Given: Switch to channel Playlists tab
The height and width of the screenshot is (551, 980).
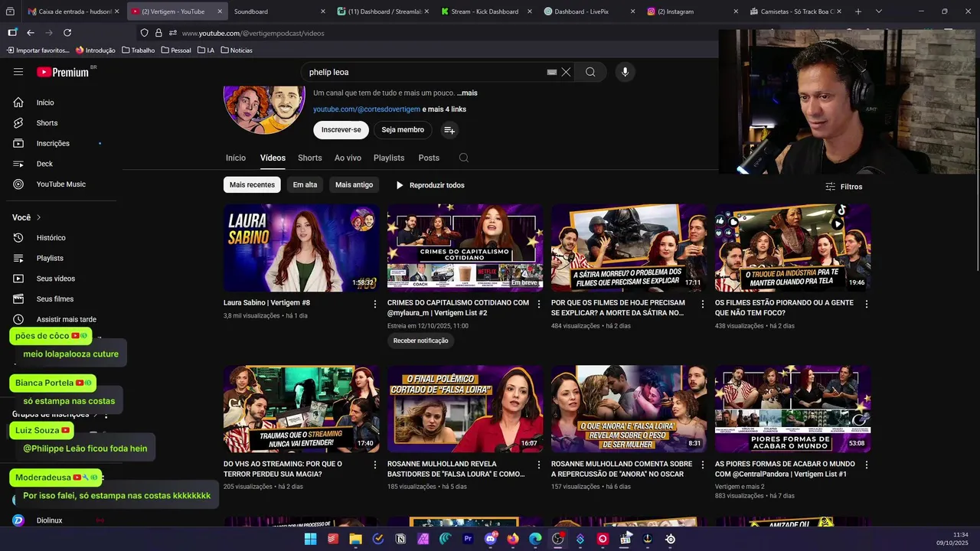Looking at the screenshot, I should (x=389, y=158).
